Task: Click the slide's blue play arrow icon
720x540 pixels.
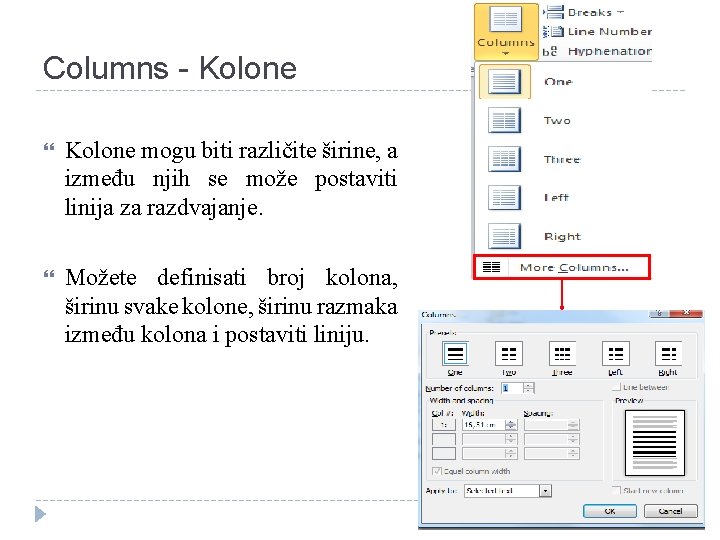Action: tap(40, 514)
